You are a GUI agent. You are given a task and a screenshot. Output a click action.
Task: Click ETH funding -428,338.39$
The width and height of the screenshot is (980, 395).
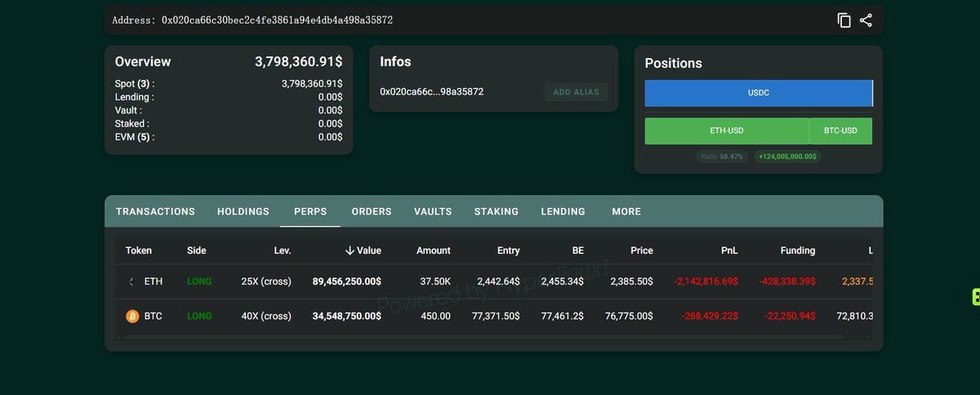(787, 282)
